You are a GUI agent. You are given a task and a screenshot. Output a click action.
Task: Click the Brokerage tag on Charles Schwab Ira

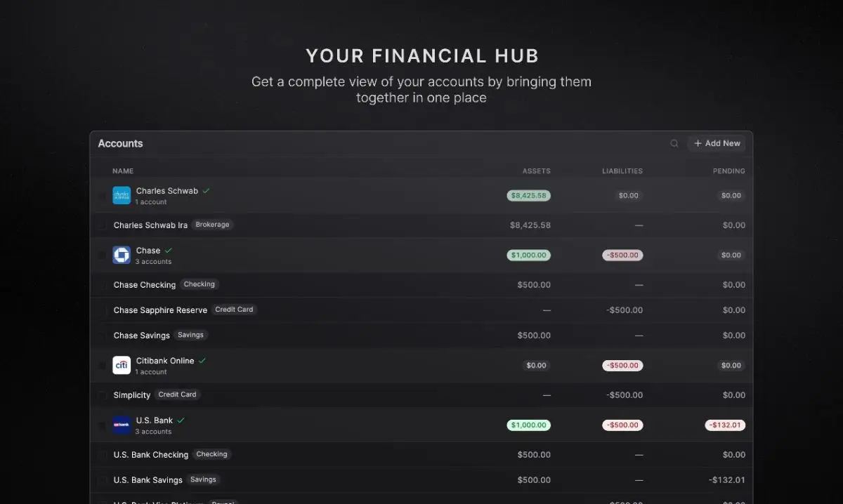pyautogui.click(x=212, y=225)
